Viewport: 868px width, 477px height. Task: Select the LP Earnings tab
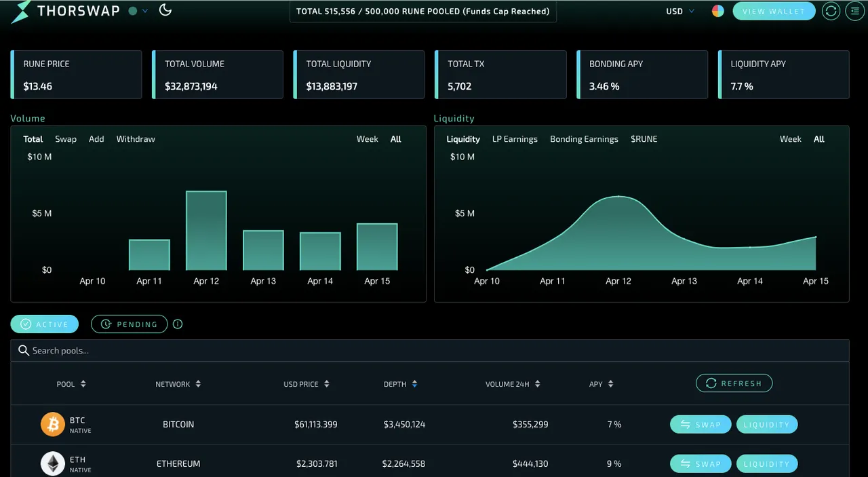515,139
